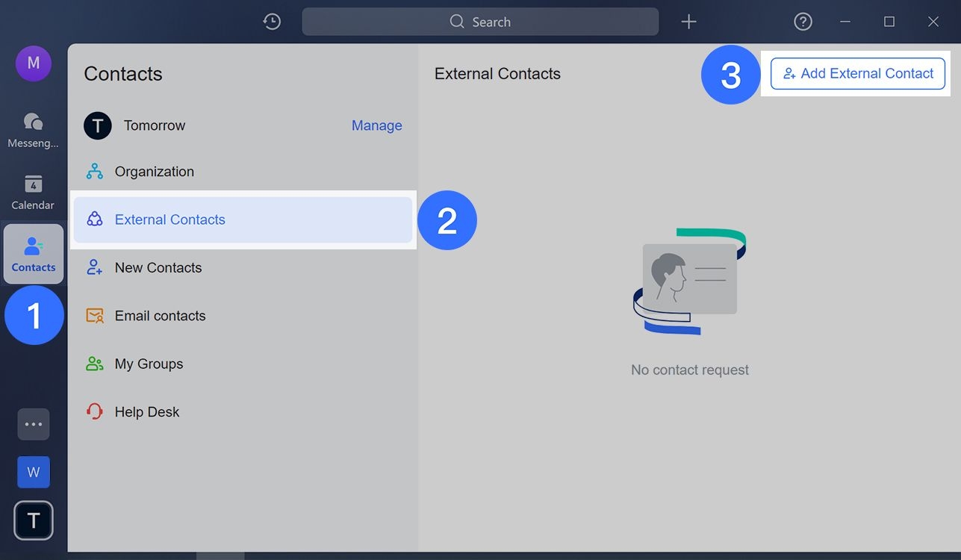Select New Contacts entry
The image size is (961, 560).
(x=158, y=267)
